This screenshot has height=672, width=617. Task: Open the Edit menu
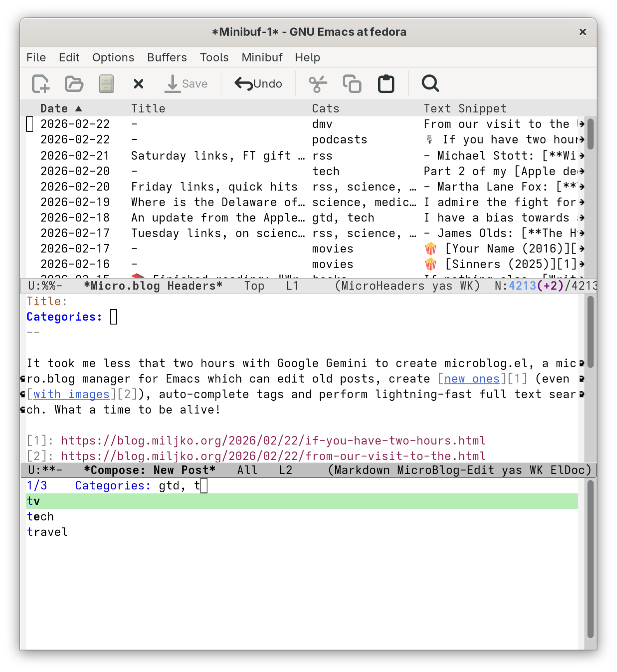click(69, 57)
